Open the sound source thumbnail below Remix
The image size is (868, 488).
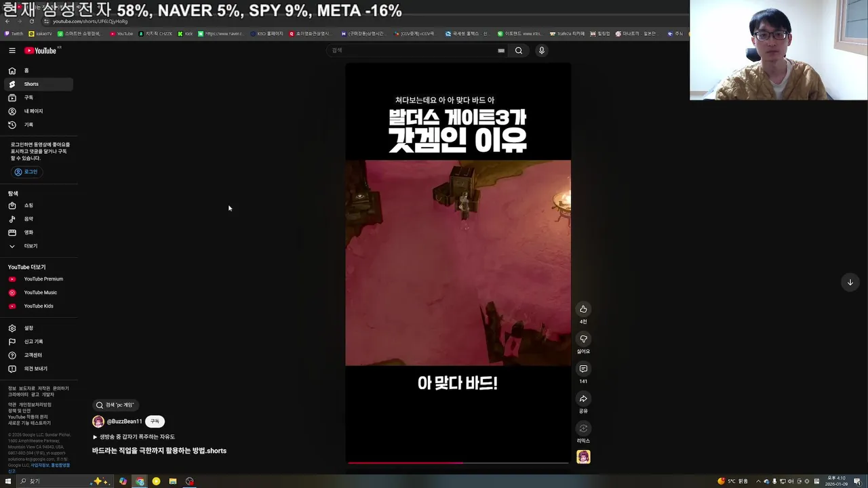click(583, 457)
